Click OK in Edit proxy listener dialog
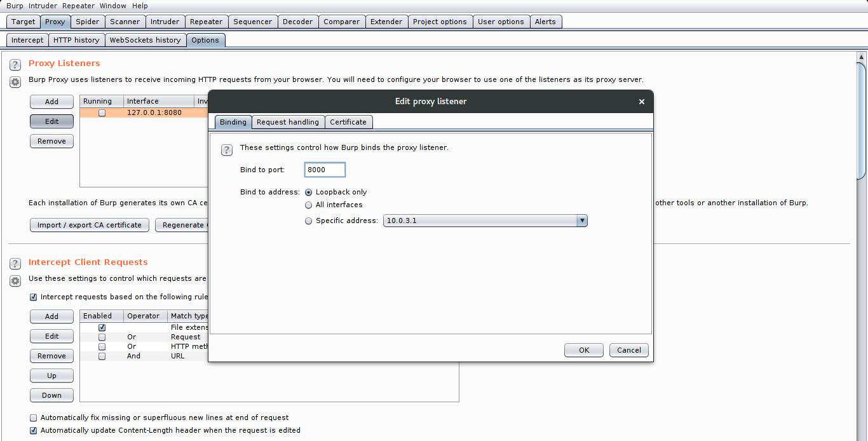The height and width of the screenshot is (441, 868). click(x=584, y=350)
